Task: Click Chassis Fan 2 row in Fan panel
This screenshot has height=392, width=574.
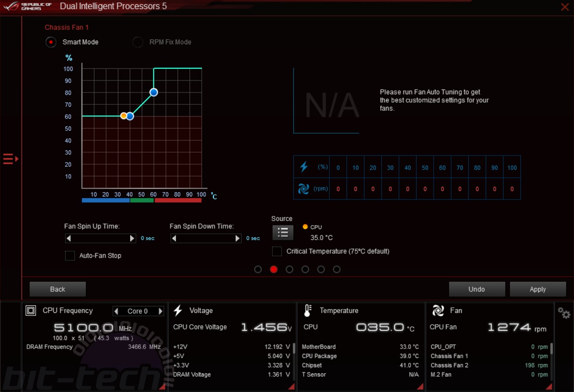Action: point(489,365)
